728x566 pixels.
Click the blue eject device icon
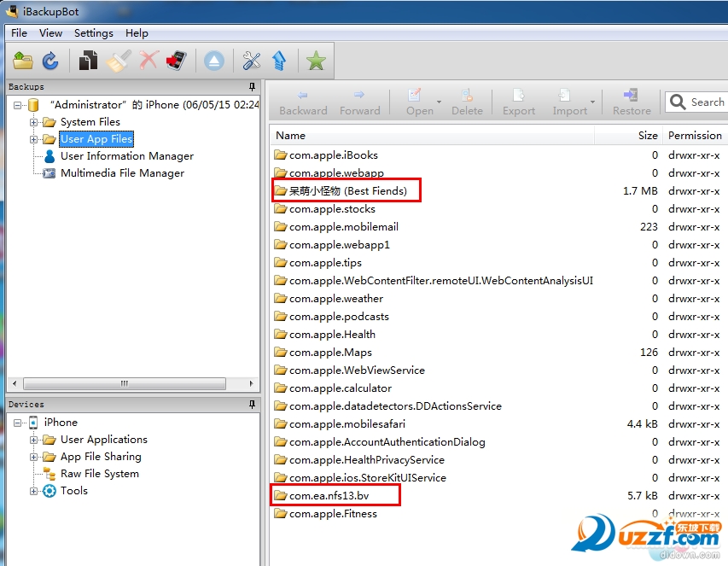[x=213, y=61]
